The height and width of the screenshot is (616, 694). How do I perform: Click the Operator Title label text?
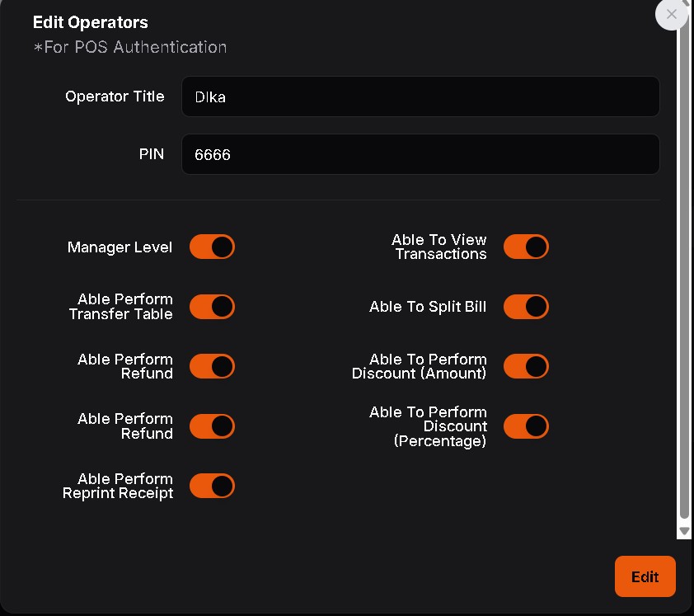[115, 96]
